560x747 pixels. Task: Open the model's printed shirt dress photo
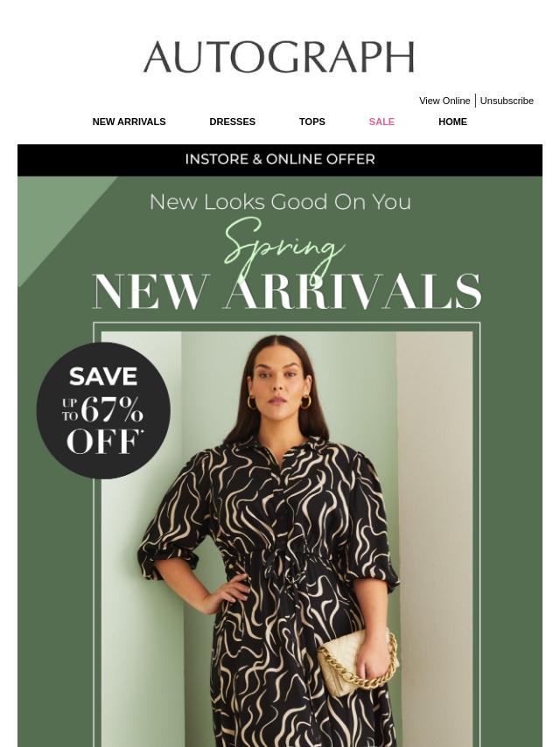click(287, 539)
